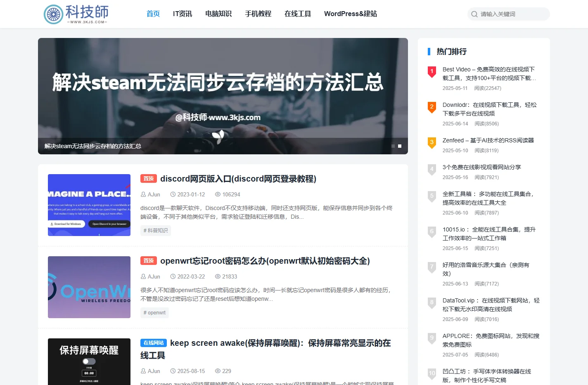Open the 首页 navigation tab
The width and height of the screenshot is (588, 385).
pos(153,14)
